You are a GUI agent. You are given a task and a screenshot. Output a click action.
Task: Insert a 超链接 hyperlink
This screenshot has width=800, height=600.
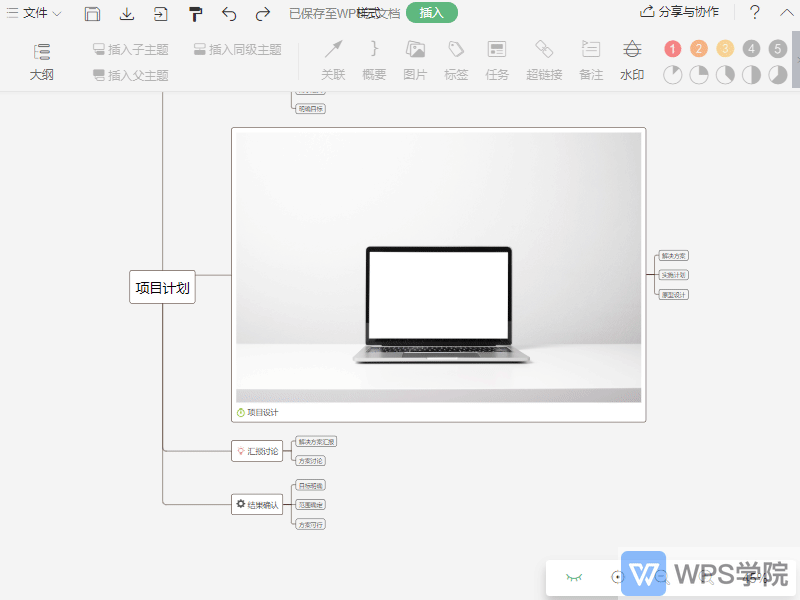544,61
